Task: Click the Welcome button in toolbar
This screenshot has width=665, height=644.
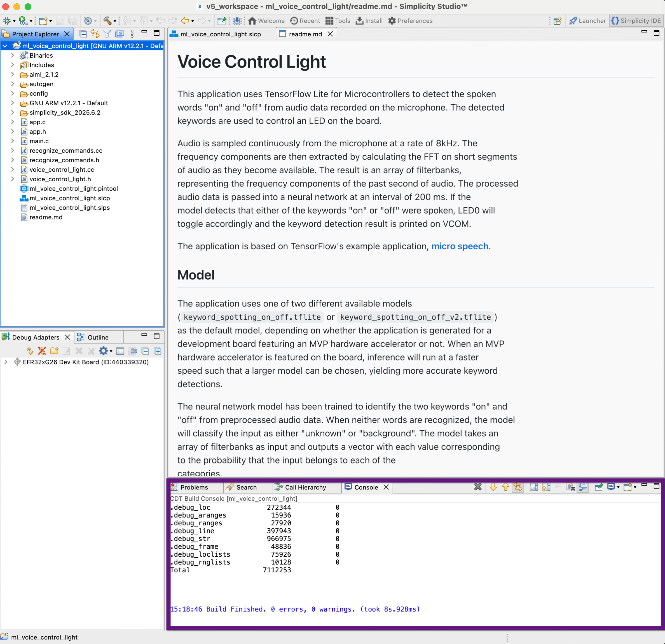Action: [x=266, y=21]
